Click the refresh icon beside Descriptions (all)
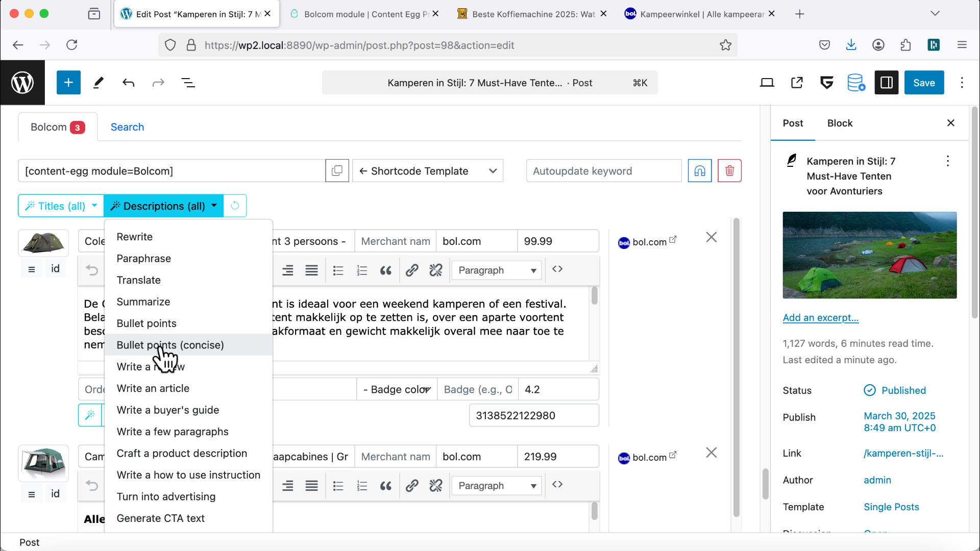The image size is (980, 551). click(235, 206)
